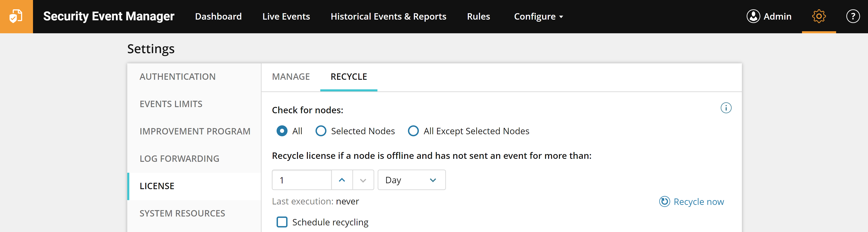Image resolution: width=868 pixels, height=232 pixels.
Task: Select the All nodes radio button
Action: pos(282,131)
